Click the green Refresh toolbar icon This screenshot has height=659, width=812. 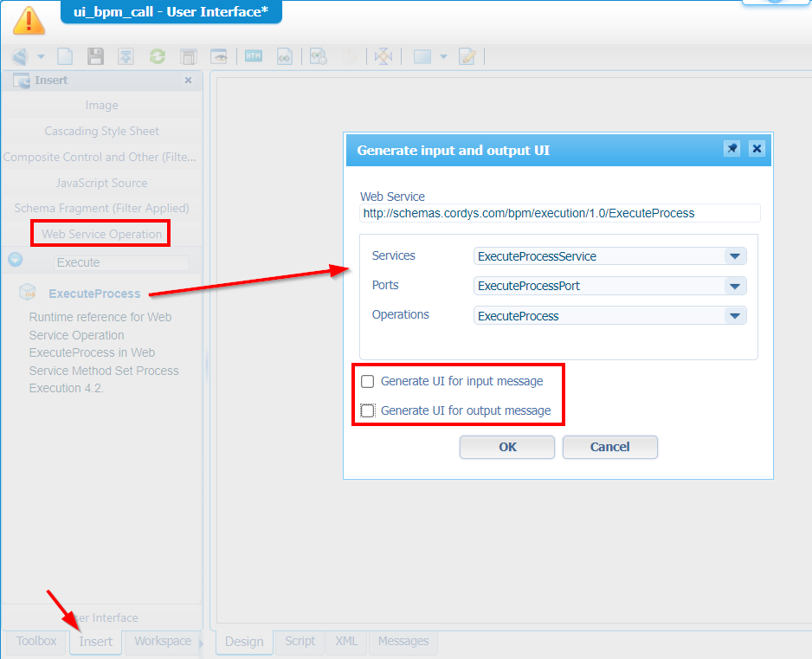(157, 56)
